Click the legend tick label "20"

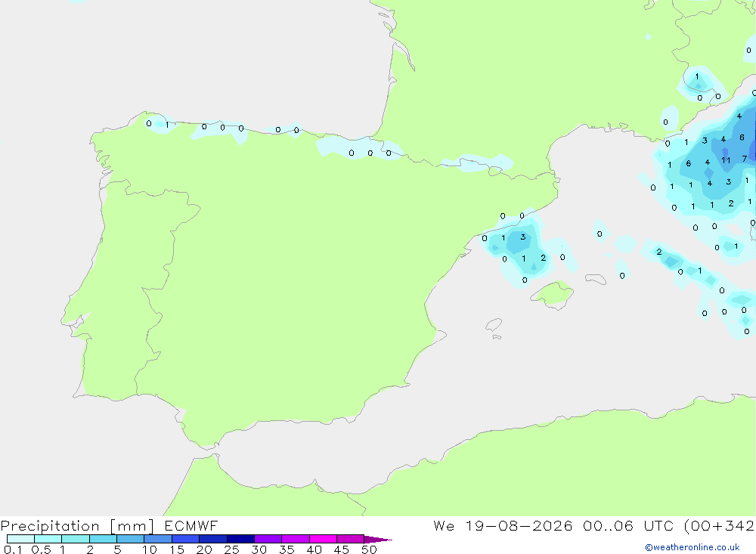[x=204, y=549]
